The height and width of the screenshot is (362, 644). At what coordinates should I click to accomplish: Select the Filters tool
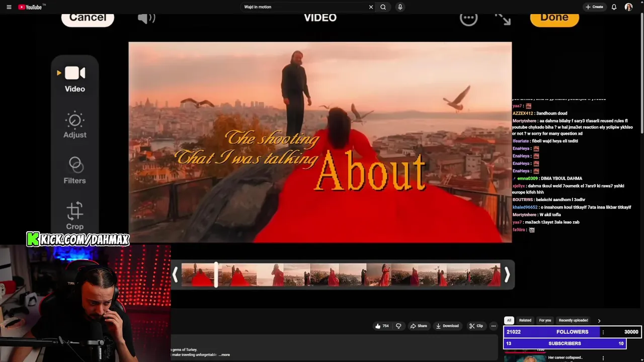pyautogui.click(x=75, y=170)
